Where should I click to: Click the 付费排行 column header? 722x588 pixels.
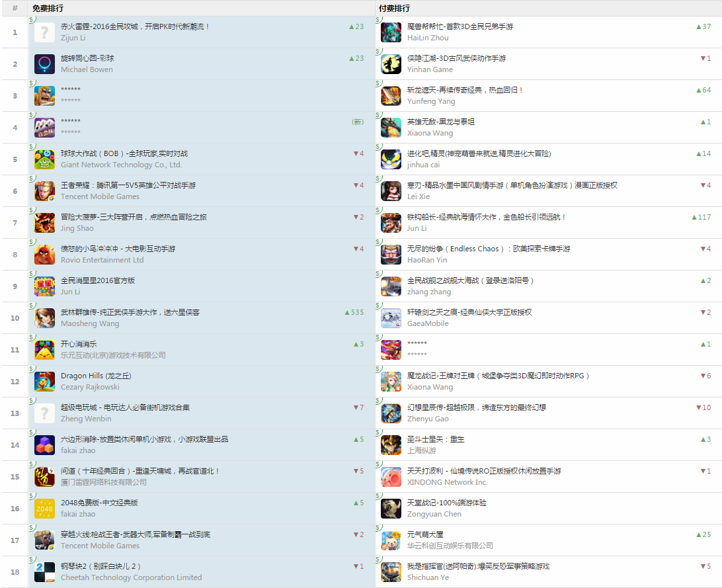click(394, 9)
